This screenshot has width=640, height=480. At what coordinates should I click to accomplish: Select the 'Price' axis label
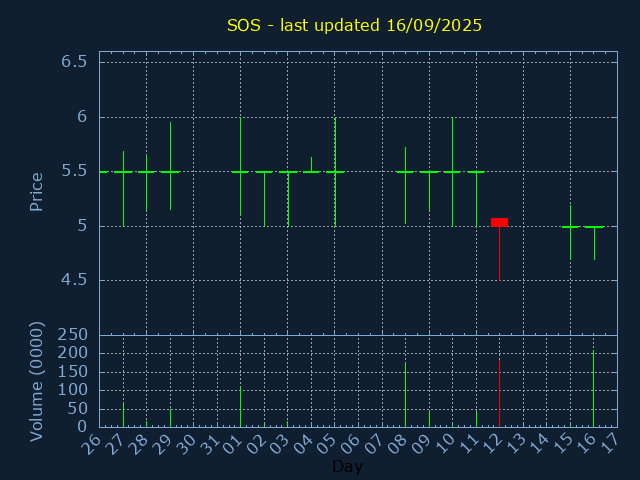coord(36,192)
